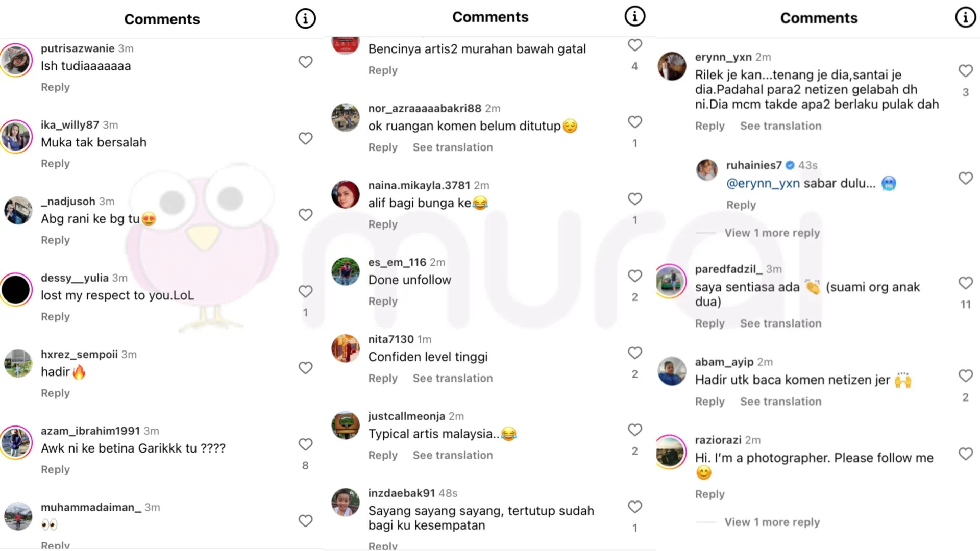Viewport: 980px width, 551px height.
Task: See translation of nor_azraaaabakri88's comment
Action: click(453, 147)
